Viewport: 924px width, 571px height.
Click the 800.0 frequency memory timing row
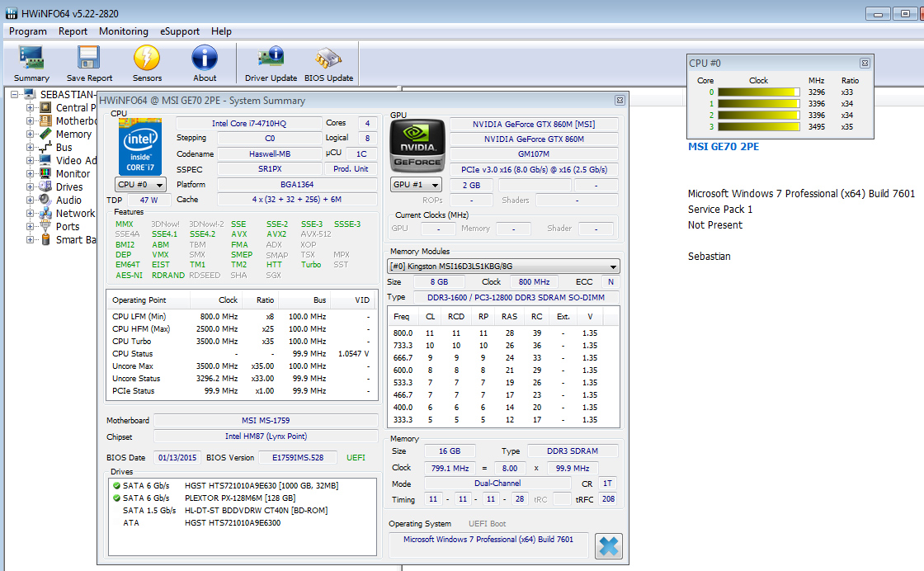coord(503,333)
